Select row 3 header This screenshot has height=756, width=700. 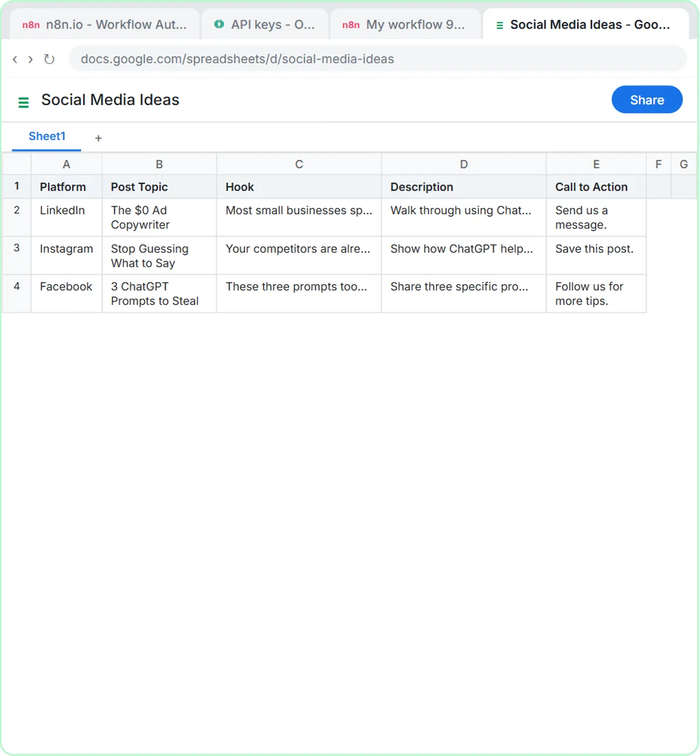click(17, 256)
